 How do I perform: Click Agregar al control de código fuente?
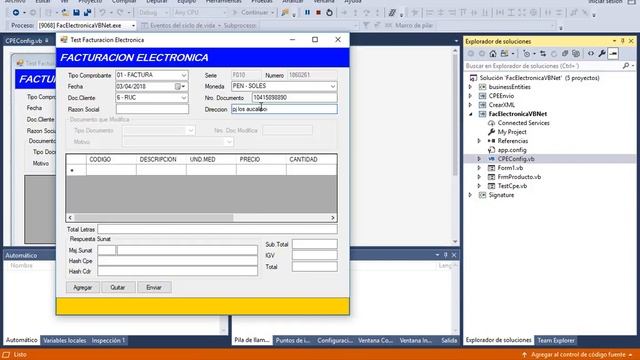click(x=578, y=355)
